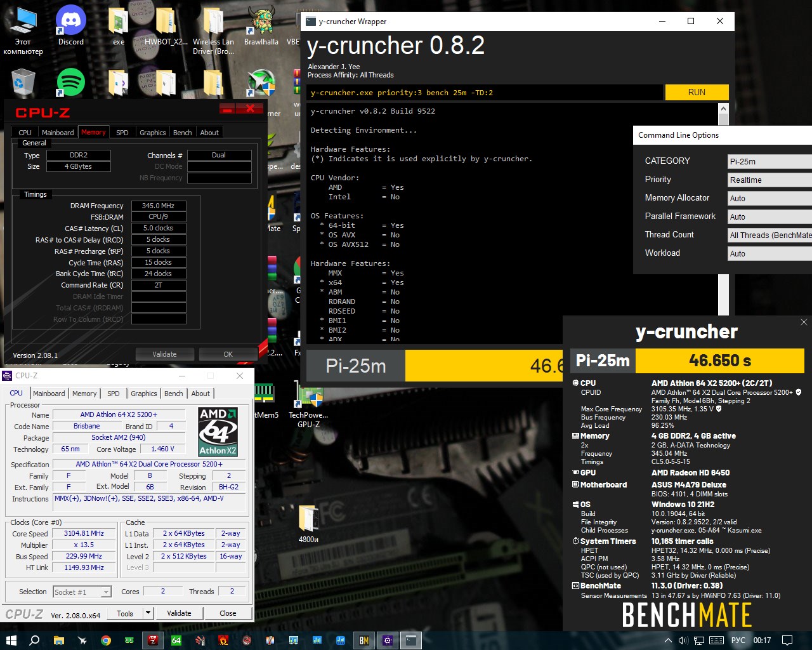The height and width of the screenshot is (650, 812).
Task: Open the notification center icon
Action: (787, 640)
